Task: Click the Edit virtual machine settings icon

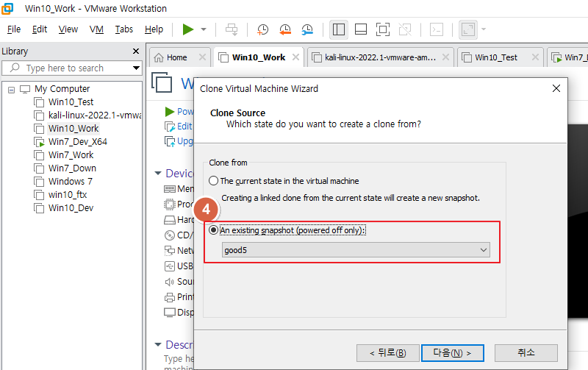Action: click(x=170, y=127)
